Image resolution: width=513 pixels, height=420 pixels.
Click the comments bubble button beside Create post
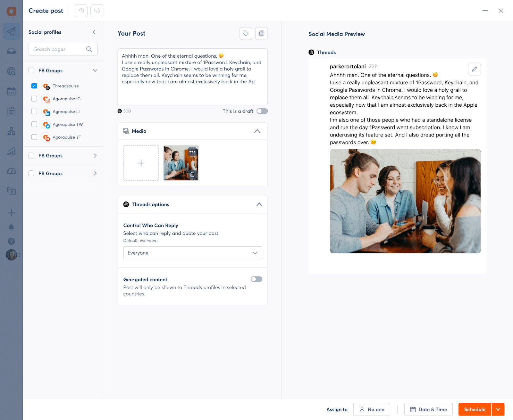(x=97, y=11)
